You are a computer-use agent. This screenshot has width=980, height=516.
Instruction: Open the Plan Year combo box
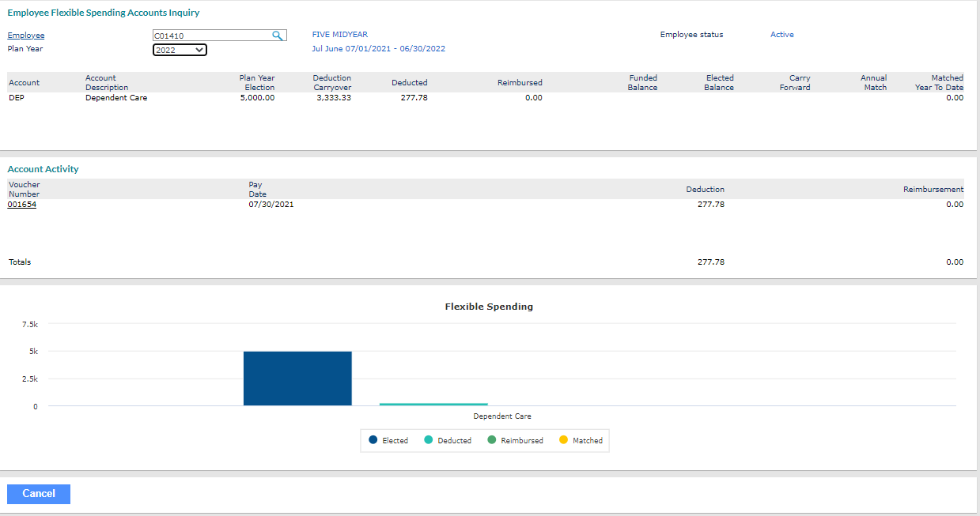[x=180, y=49]
